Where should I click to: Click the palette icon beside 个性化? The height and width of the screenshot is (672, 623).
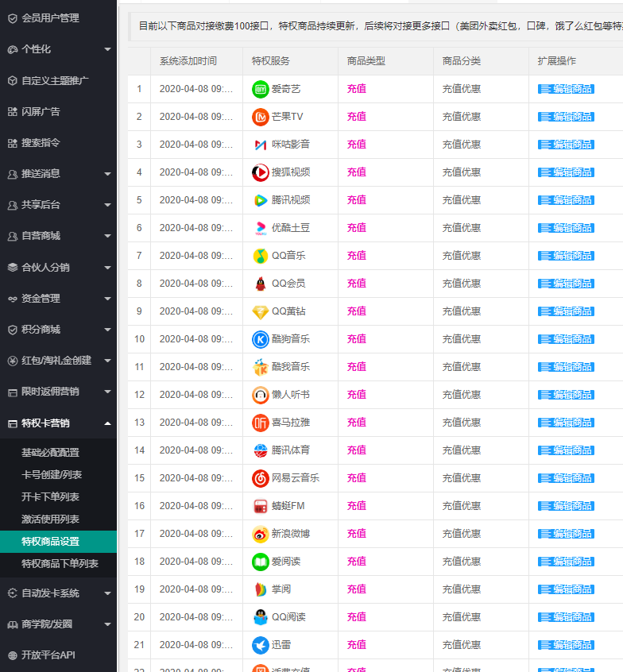(x=13, y=50)
